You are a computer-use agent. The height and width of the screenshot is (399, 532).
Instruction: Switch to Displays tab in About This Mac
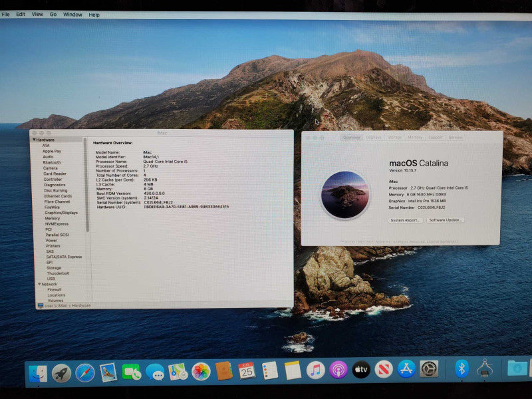374,138
